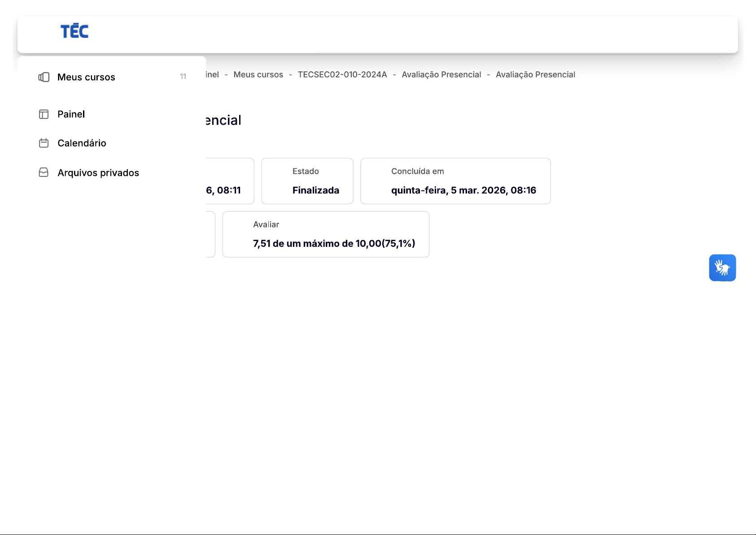Select Arquivos privados in the sidebar
This screenshot has height=535, width=756.
(98, 173)
